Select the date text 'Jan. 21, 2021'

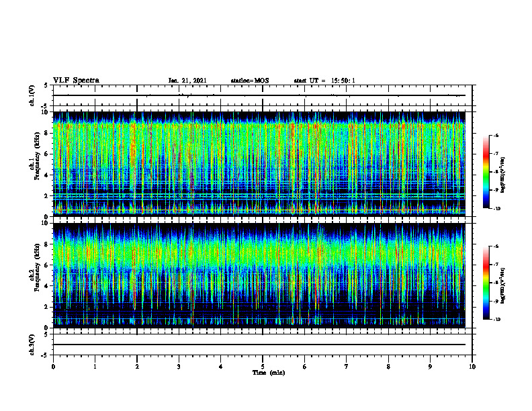(187, 81)
